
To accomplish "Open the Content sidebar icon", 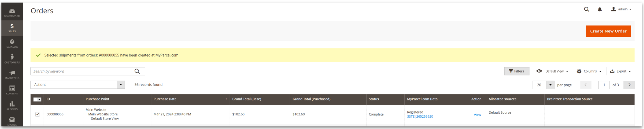I will coord(12,90).
